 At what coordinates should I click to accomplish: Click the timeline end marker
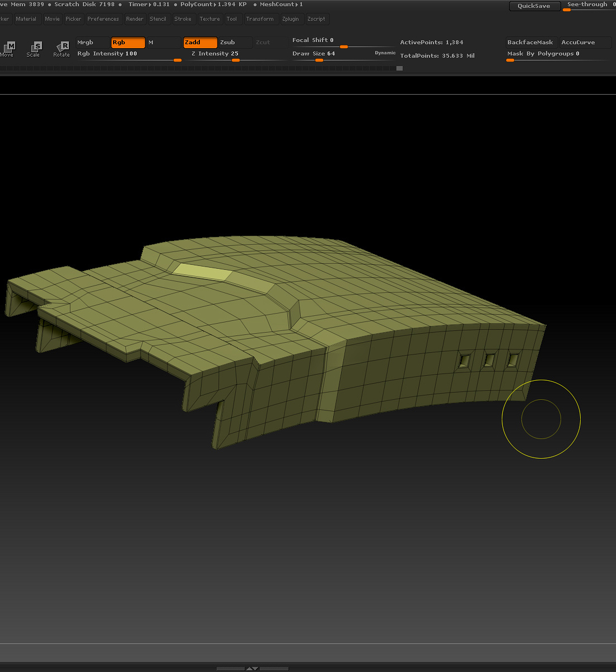[399, 68]
